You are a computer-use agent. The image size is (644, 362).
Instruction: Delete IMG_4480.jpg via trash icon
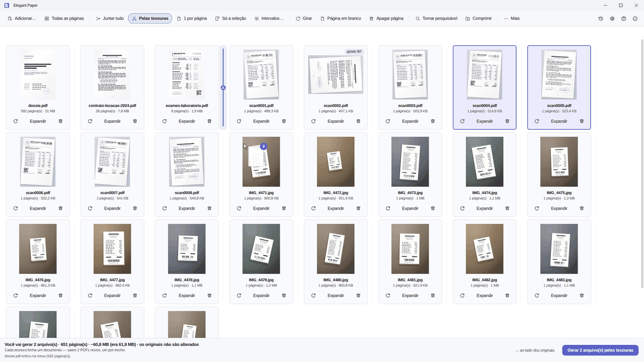(358, 296)
